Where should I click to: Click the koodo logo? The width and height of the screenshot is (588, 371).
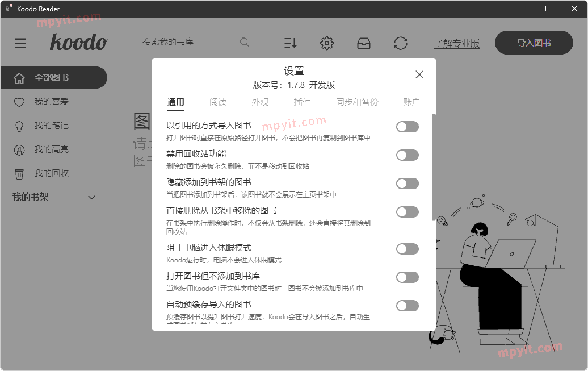click(x=79, y=41)
